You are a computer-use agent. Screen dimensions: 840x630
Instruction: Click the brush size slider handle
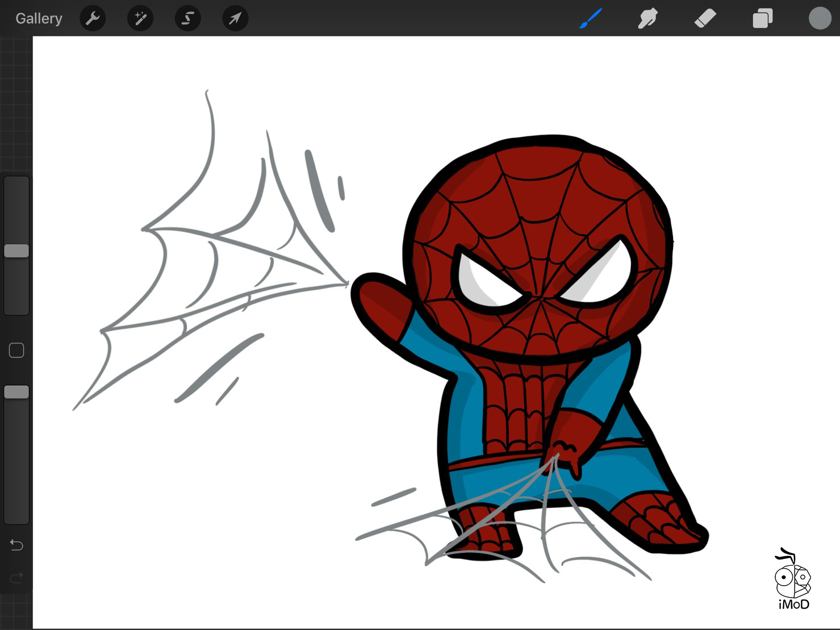[16, 251]
